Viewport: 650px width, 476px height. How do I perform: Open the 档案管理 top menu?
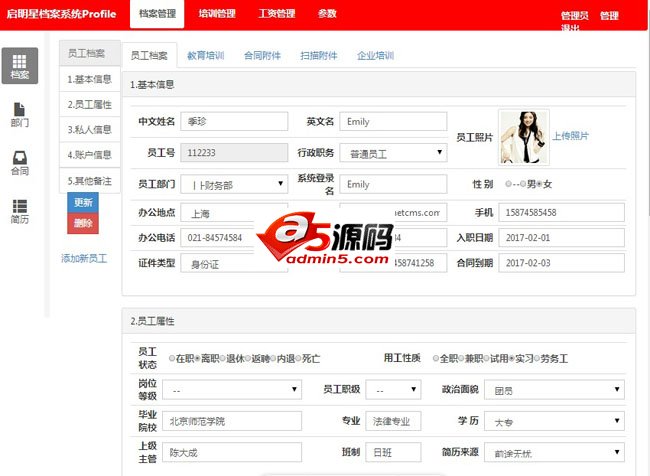tap(157, 14)
